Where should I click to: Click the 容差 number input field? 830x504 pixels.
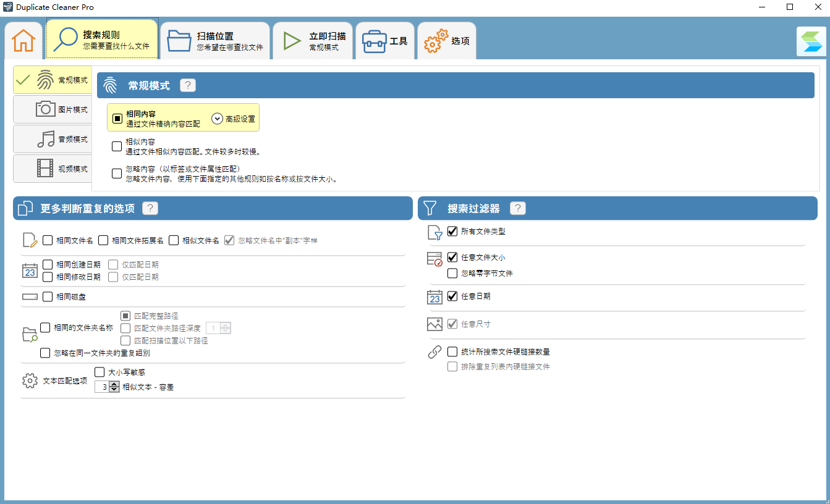coord(102,387)
